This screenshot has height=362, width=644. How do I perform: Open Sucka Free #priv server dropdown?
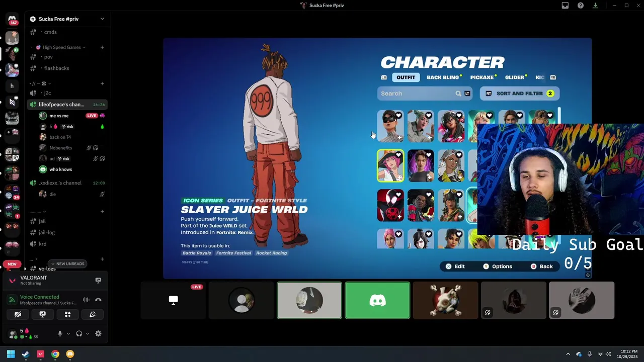pyautogui.click(x=102, y=19)
